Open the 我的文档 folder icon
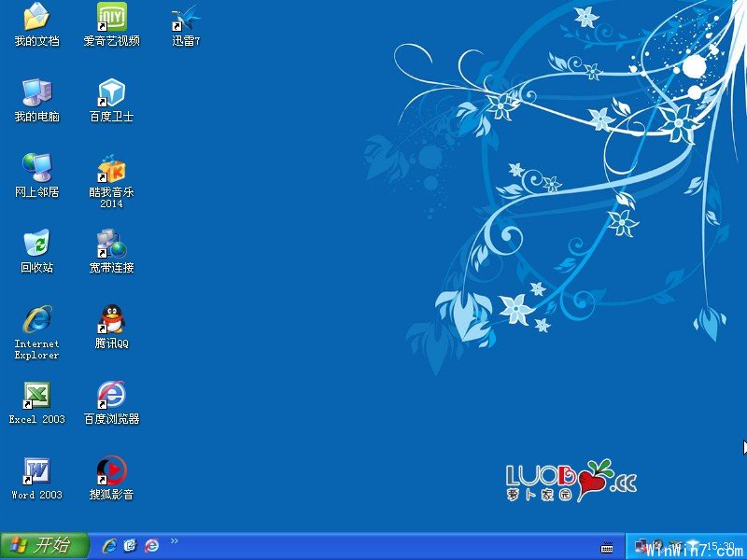The image size is (747, 560). pyautogui.click(x=36, y=18)
